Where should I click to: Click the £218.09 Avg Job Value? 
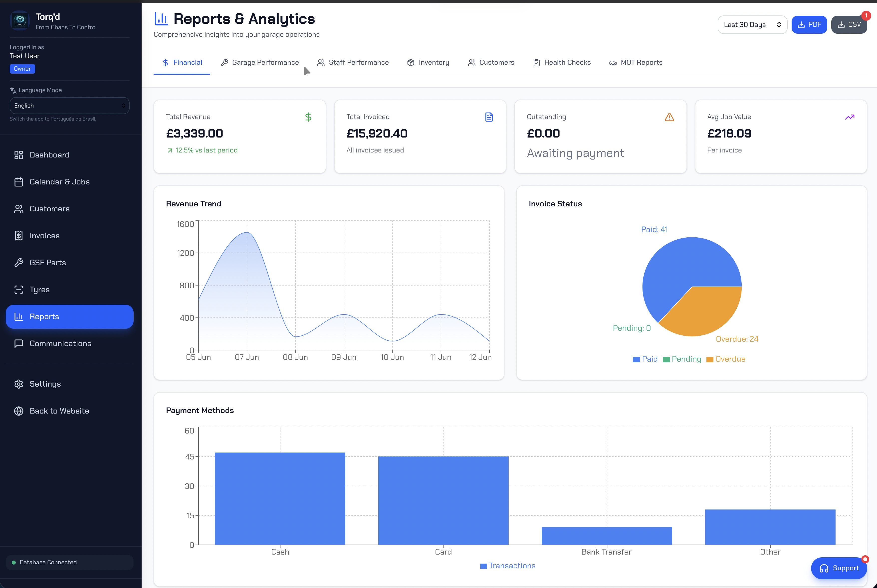point(729,134)
